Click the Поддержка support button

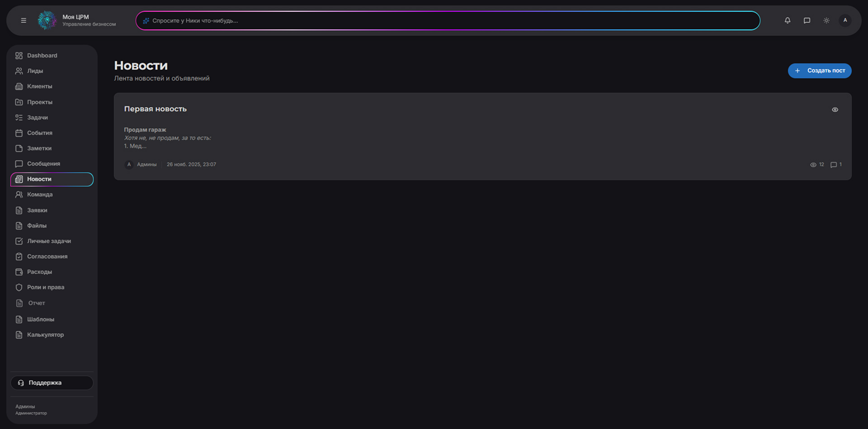[x=52, y=383]
